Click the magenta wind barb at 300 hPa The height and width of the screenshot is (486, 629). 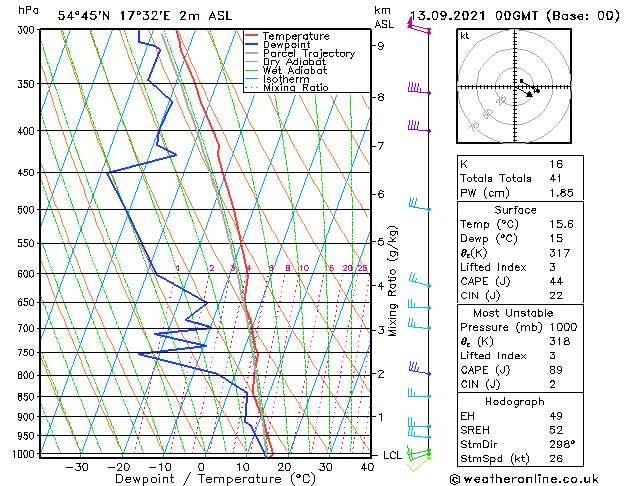tap(418, 27)
